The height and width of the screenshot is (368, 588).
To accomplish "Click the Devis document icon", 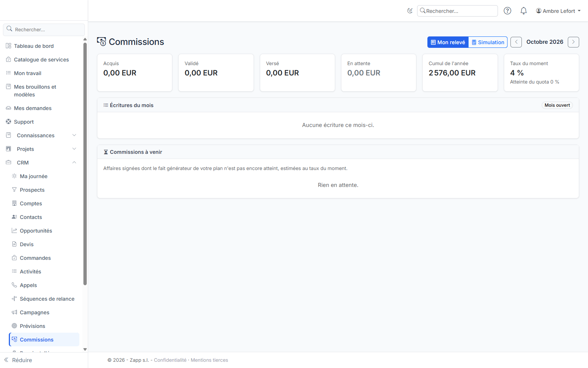I will click(x=14, y=244).
